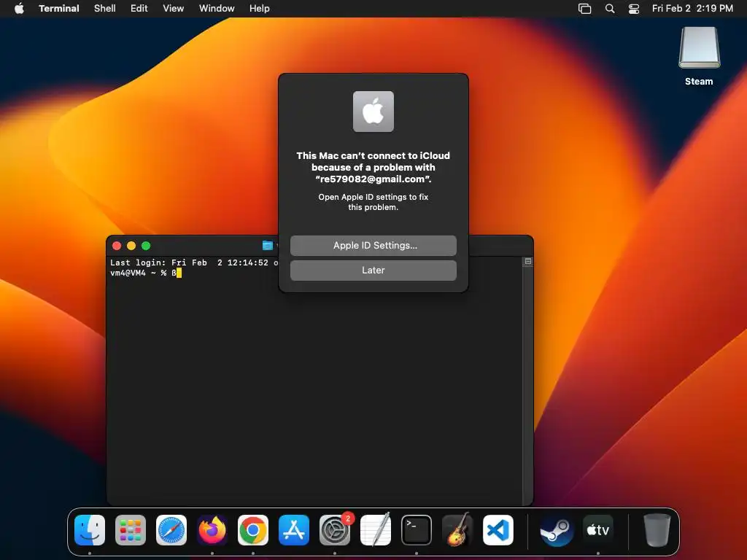Dismiss the dialog with the Later button
Viewport: 747px width, 560px height.
point(373,270)
